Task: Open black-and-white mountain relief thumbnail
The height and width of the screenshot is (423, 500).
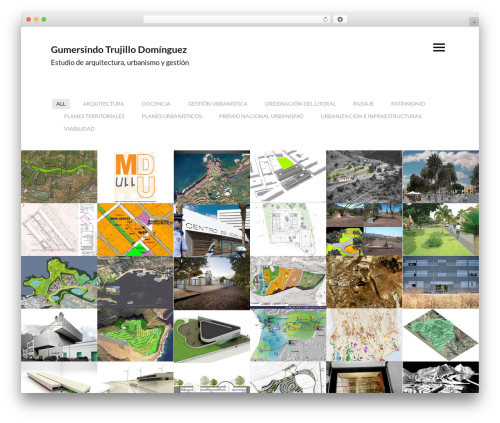Action: pyautogui.click(x=441, y=377)
